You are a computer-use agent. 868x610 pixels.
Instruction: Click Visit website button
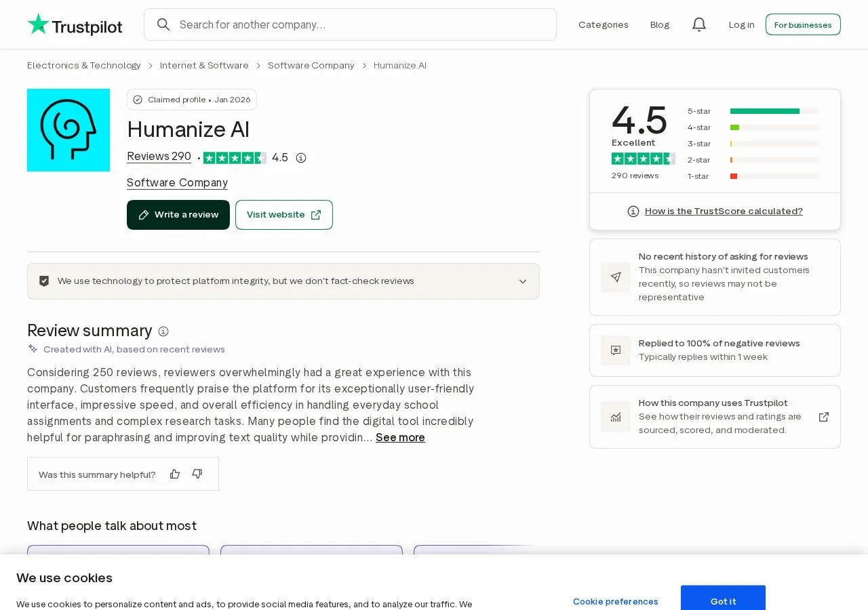[x=284, y=215]
